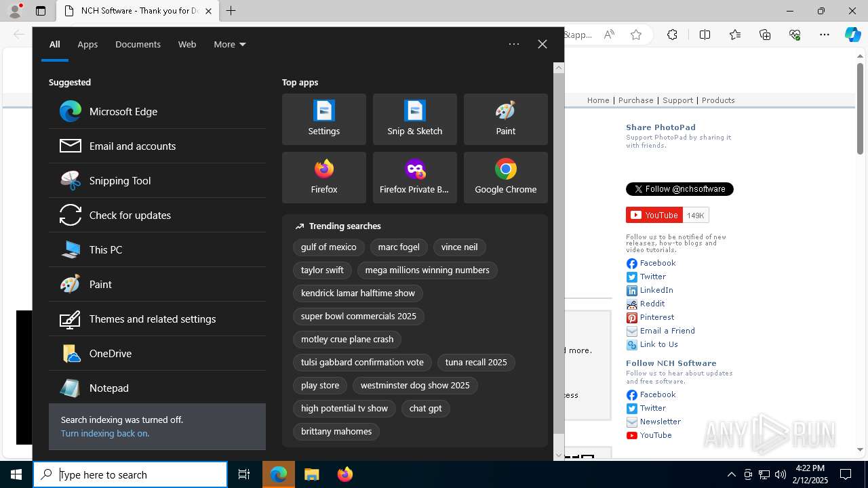
Task: Open Task View on taskbar
Action: (244, 474)
